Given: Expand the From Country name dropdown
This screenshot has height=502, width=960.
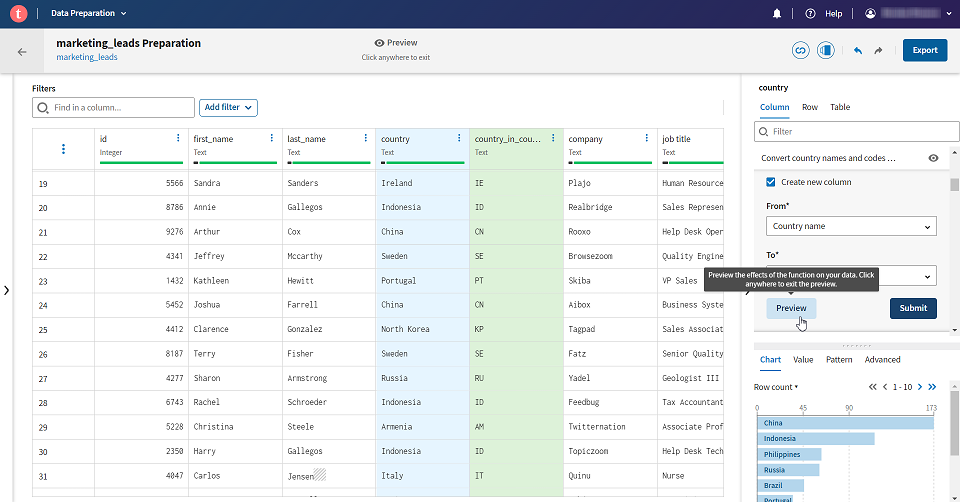Looking at the screenshot, I should pos(850,226).
